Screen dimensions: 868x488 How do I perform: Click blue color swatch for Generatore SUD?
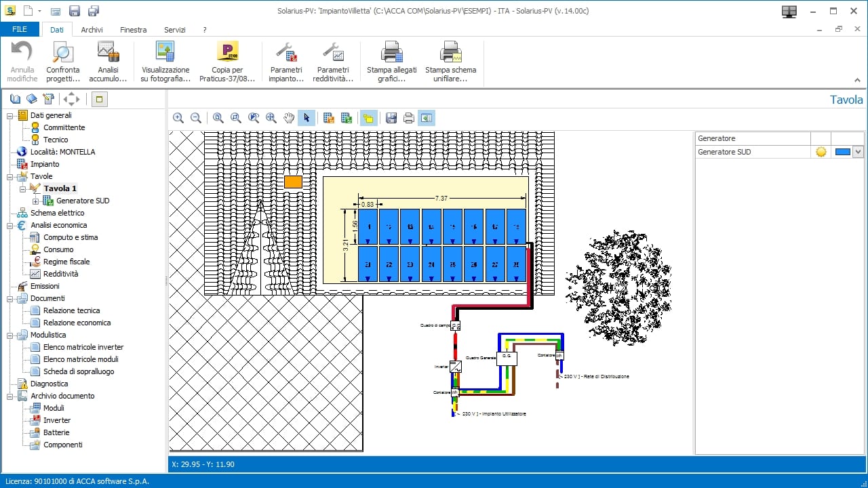(x=842, y=152)
